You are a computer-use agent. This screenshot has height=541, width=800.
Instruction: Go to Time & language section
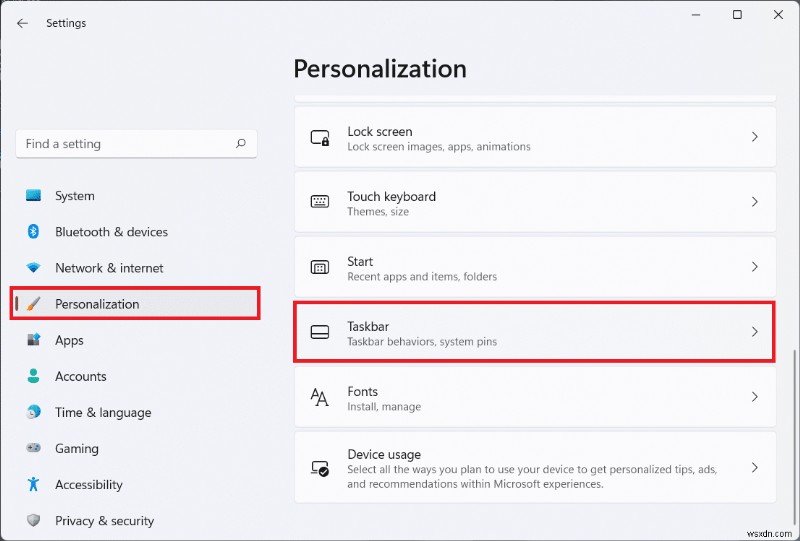tap(103, 412)
